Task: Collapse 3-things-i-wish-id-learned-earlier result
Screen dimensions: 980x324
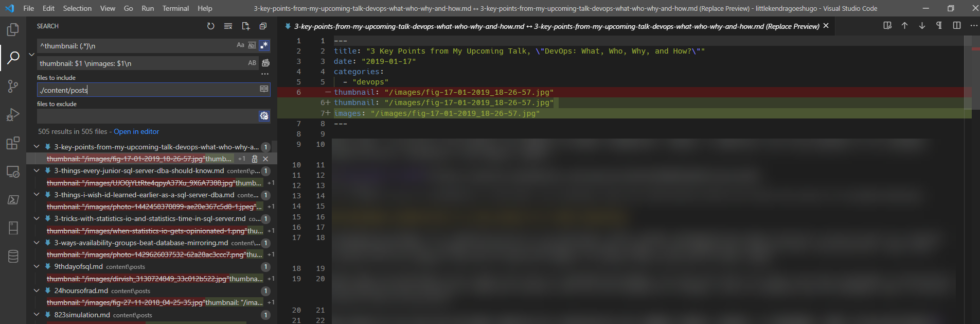Action: 37,195
